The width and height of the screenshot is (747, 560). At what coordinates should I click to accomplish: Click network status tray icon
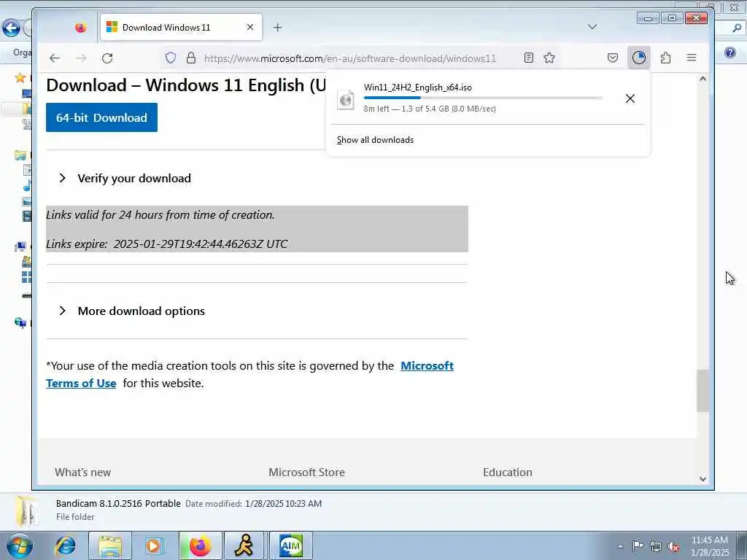click(x=656, y=546)
